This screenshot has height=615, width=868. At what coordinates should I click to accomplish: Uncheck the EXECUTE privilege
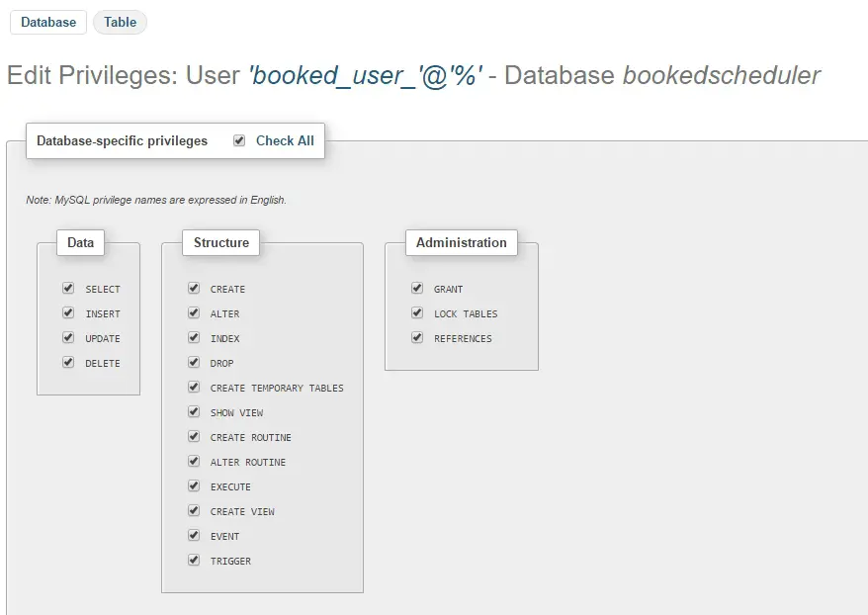pos(194,486)
